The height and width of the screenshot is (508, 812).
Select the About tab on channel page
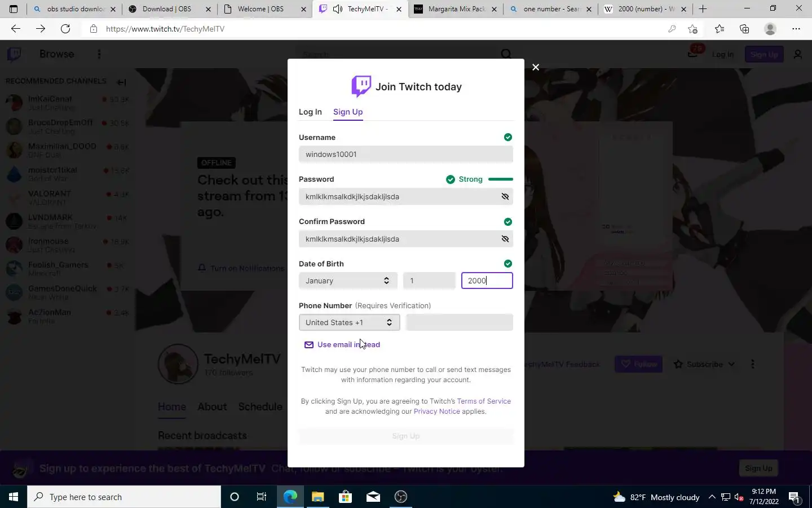point(212,407)
